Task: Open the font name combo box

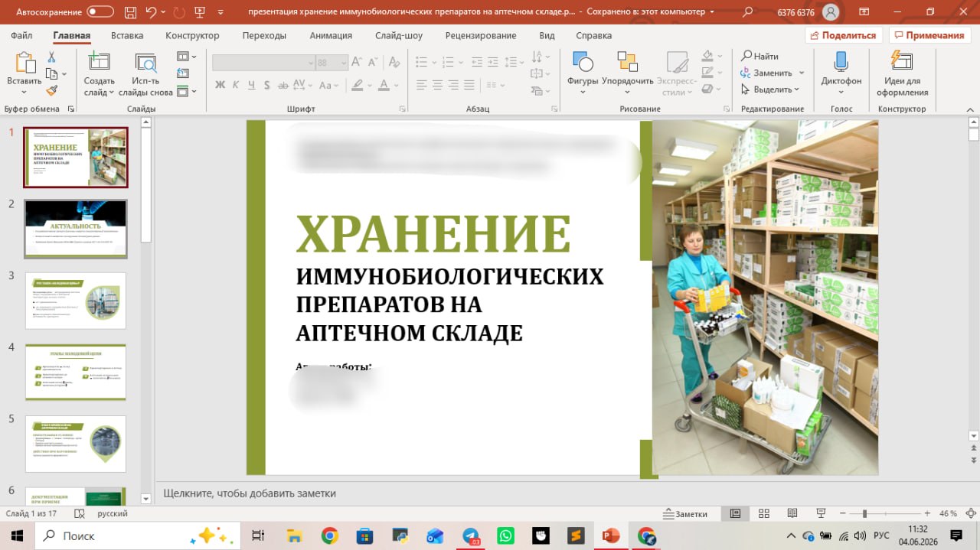Action: tap(263, 63)
